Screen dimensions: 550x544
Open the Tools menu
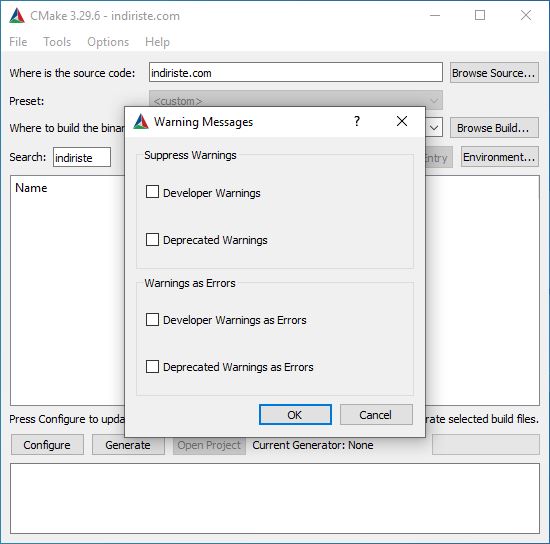point(57,42)
